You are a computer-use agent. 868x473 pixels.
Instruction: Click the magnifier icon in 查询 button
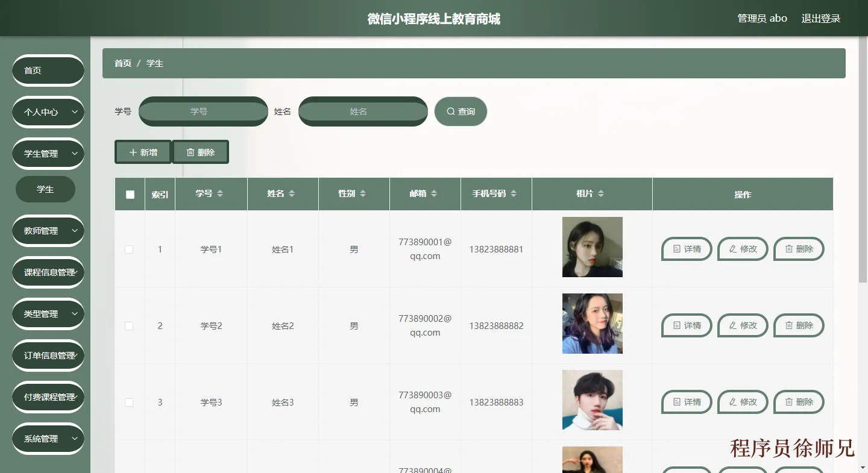coord(450,111)
